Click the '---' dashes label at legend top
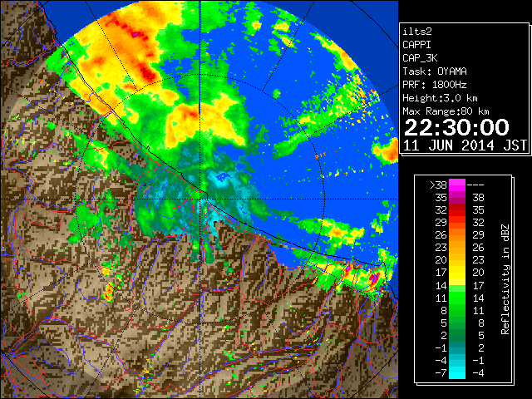Screen dimensions: 532x399 pos(475,185)
